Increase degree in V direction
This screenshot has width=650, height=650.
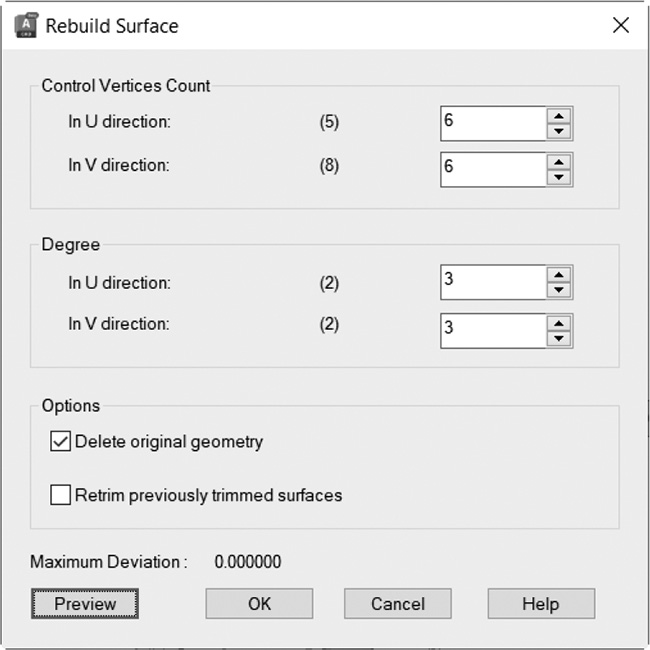coord(559,323)
